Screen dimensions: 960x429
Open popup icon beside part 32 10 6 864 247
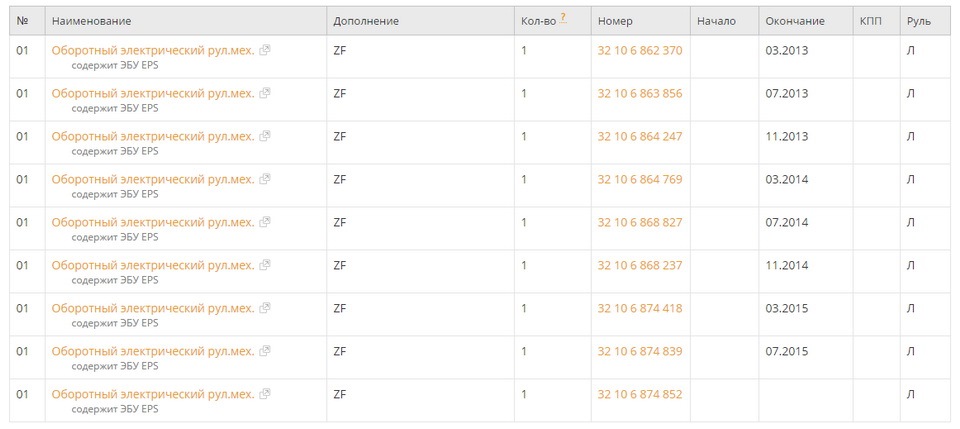[264, 136]
